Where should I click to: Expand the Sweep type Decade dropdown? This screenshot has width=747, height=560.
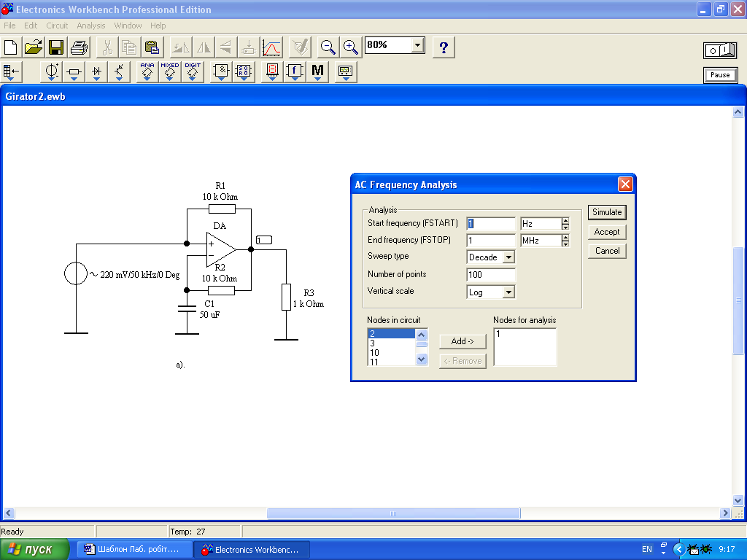(x=508, y=257)
